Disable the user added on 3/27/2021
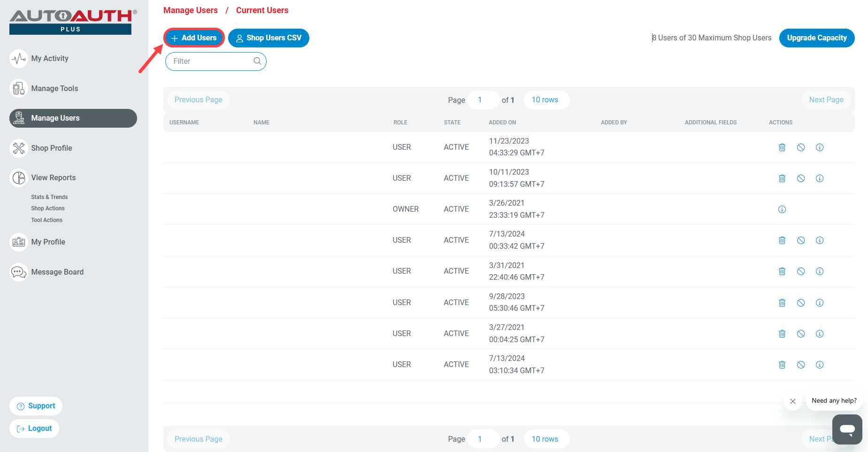This screenshot has width=868, height=452. click(x=801, y=334)
